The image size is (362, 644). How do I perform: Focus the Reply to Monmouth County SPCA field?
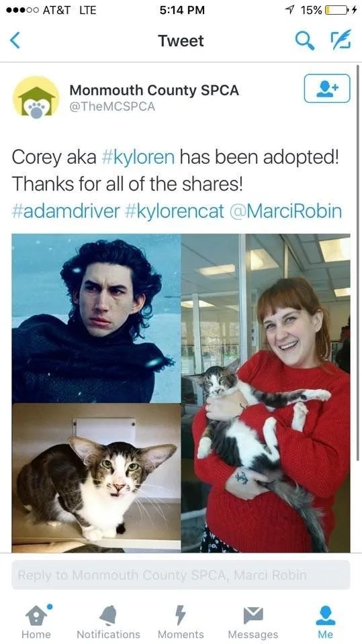181,575
